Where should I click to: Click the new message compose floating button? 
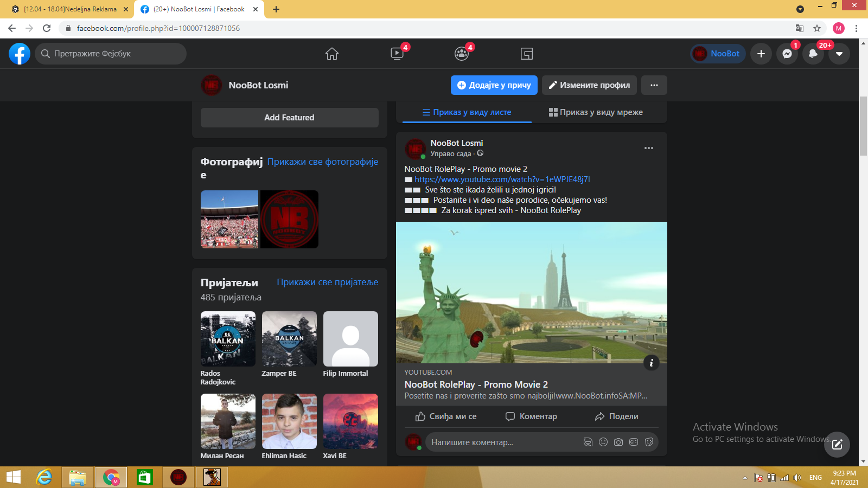pos(837,445)
